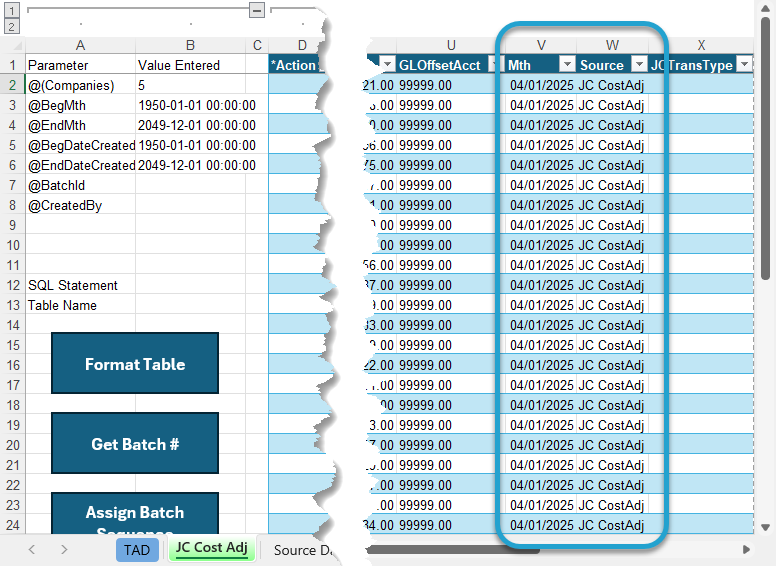The width and height of the screenshot is (776, 566).
Task: Open the Source D... sheet tab
Action: (x=302, y=550)
